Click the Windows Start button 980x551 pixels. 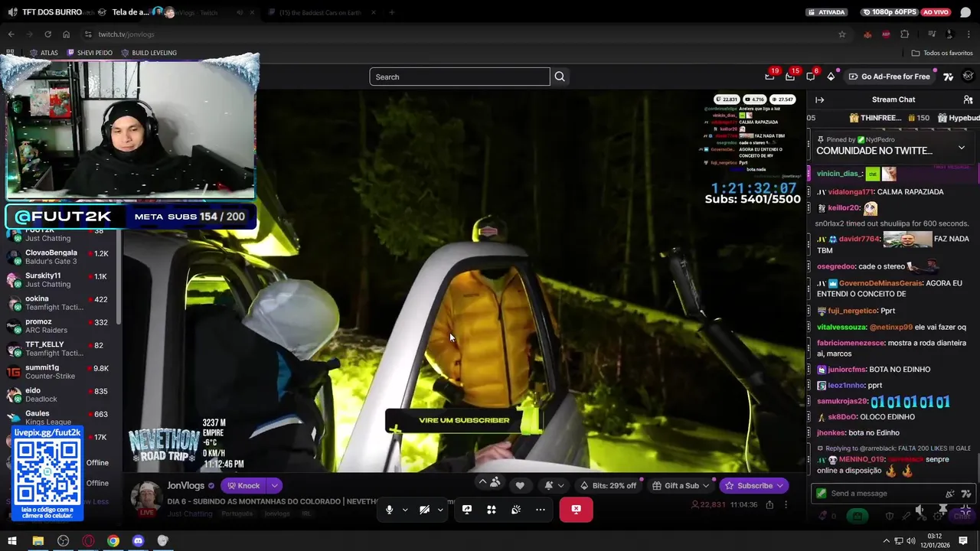[x=12, y=540]
